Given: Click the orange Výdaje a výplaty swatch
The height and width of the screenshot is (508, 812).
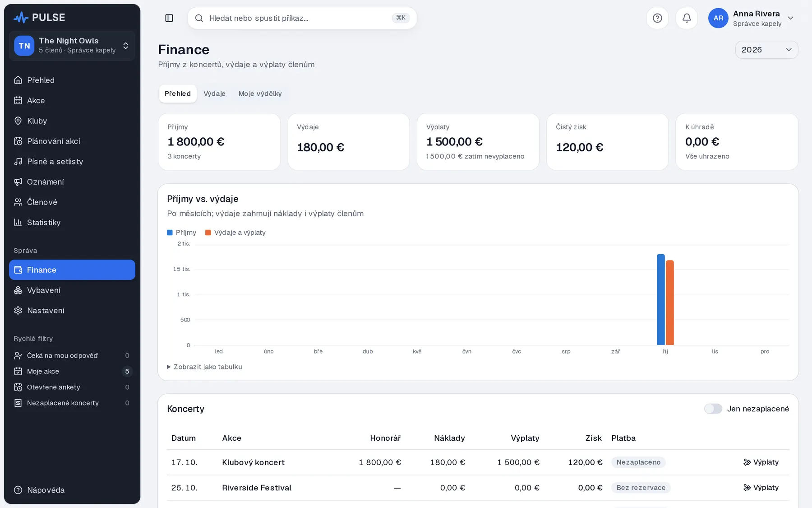Looking at the screenshot, I should [208, 233].
